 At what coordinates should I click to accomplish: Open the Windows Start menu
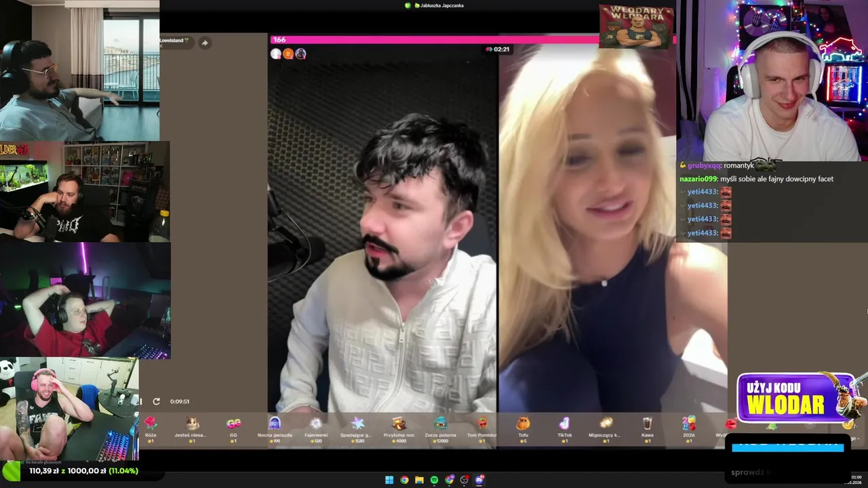[x=389, y=480]
